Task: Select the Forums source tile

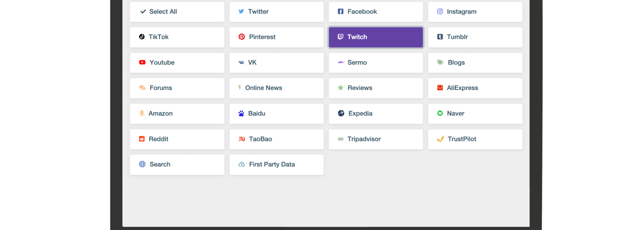Action: (x=177, y=88)
